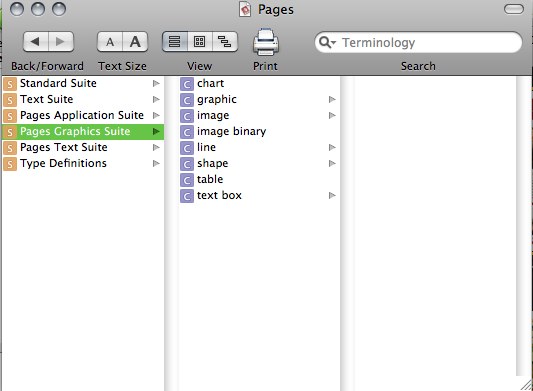The image size is (533, 391).
Task: Expand Pages Text Suite disclosure arrow
Action: click(x=156, y=147)
